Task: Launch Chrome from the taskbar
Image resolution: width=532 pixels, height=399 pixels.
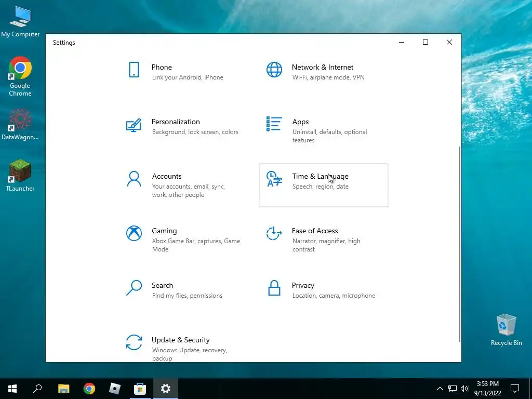Action: pyautogui.click(x=89, y=389)
